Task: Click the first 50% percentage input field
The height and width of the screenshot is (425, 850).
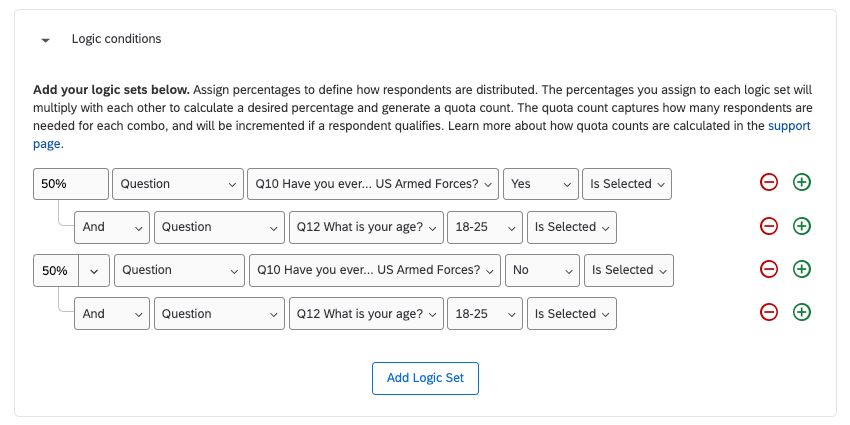Action: point(70,184)
